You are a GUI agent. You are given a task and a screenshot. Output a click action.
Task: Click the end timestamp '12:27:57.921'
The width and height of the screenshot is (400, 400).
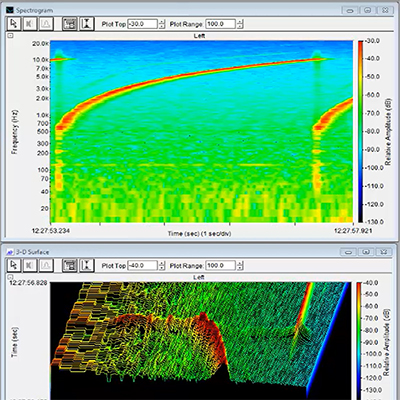[353, 231]
